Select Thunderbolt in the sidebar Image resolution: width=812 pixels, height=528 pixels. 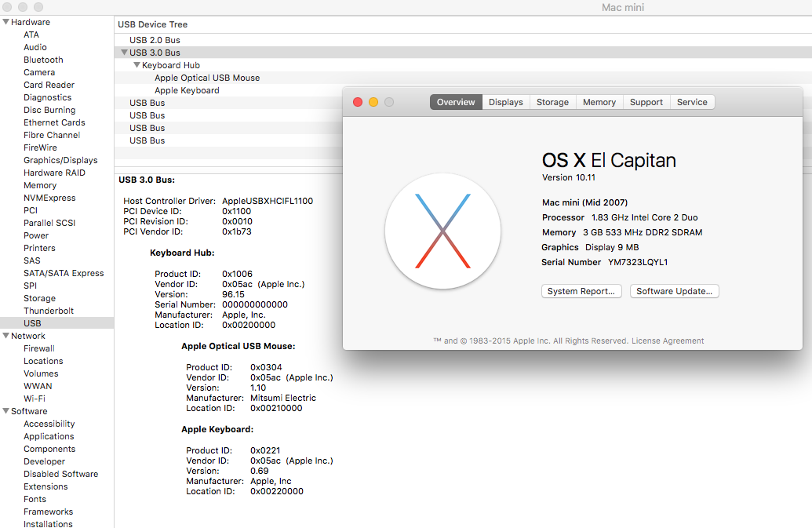coord(48,311)
